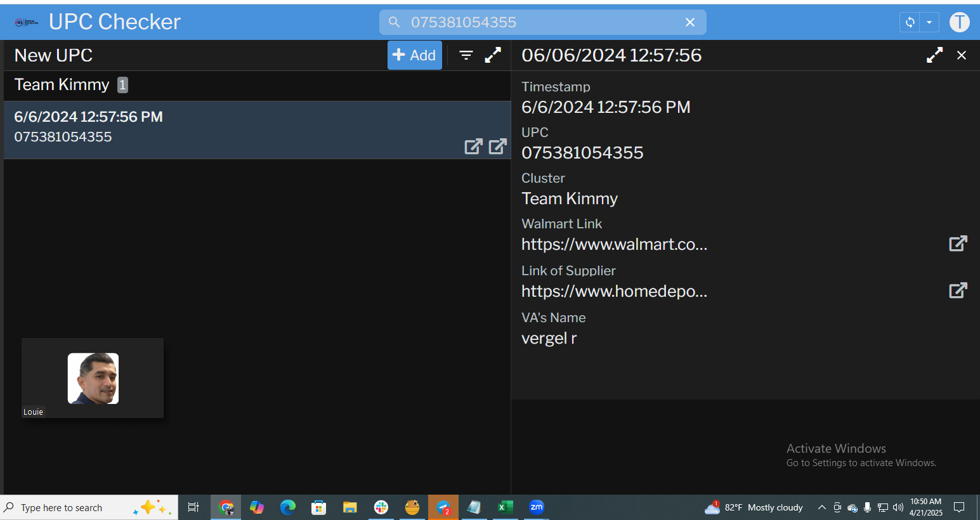Viewport: 980px width, 520px height.
Task: Expand the detail panel to fullscreen
Action: pyautogui.click(x=934, y=55)
